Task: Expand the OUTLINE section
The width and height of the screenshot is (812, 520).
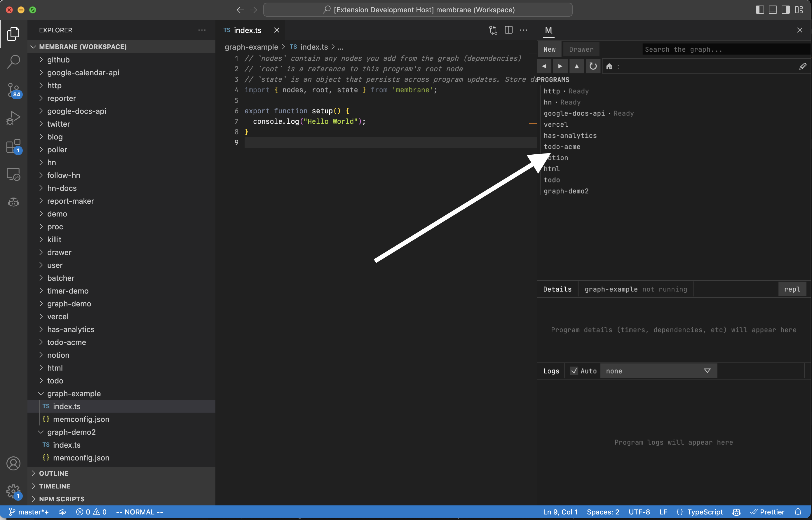Action: (x=121, y=473)
